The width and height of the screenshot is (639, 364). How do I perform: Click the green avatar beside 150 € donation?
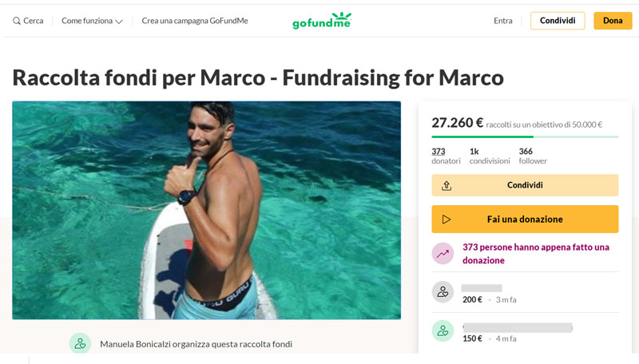(x=443, y=330)
